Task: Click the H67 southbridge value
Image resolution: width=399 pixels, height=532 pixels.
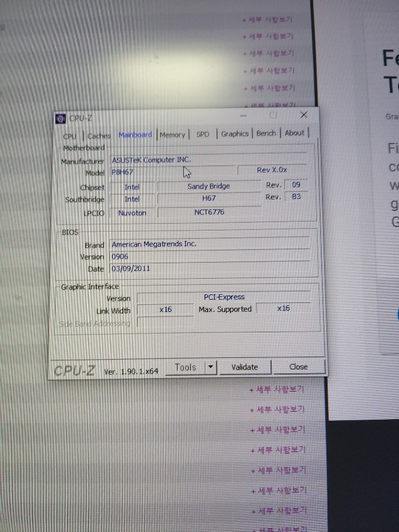Action: point(209,198)
